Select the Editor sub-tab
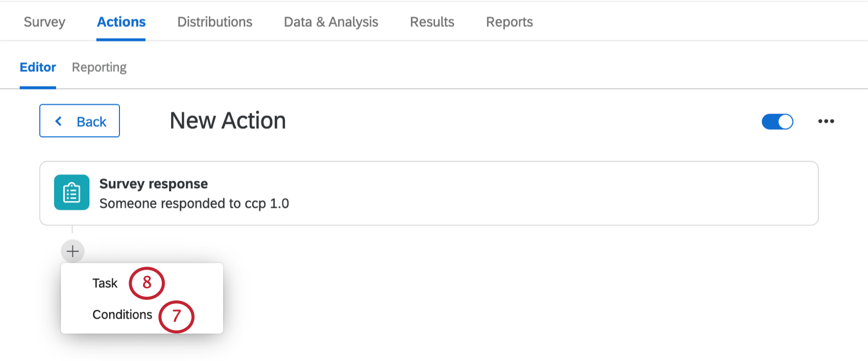This screenshot has width=868, height=361. (38, 67)
